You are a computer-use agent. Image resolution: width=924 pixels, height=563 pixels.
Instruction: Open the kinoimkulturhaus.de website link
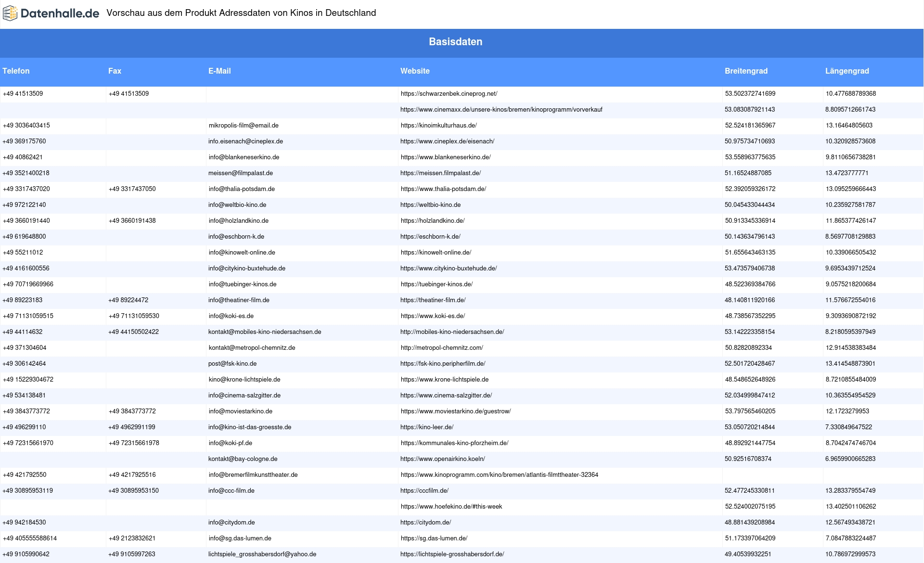(x=439, y=126)
